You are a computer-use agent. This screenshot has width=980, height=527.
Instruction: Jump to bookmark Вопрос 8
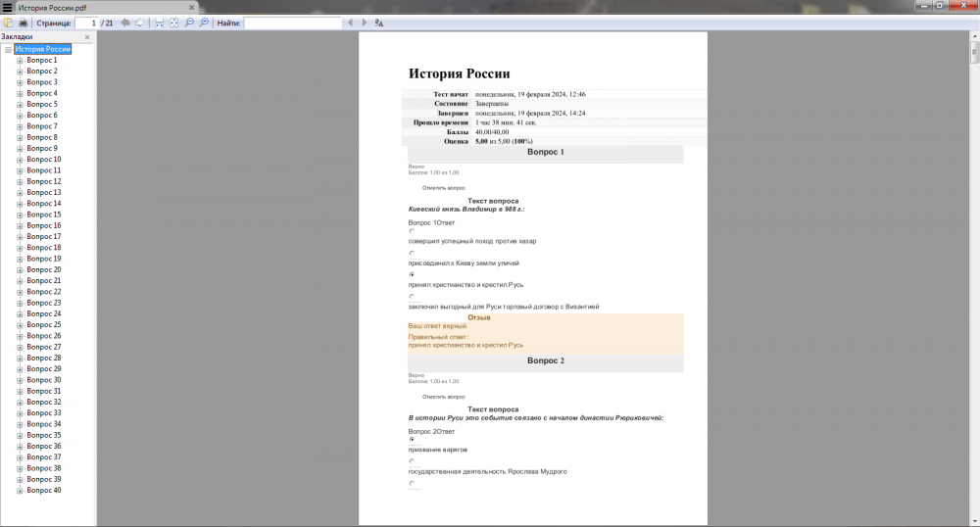(x=42, y=137)
